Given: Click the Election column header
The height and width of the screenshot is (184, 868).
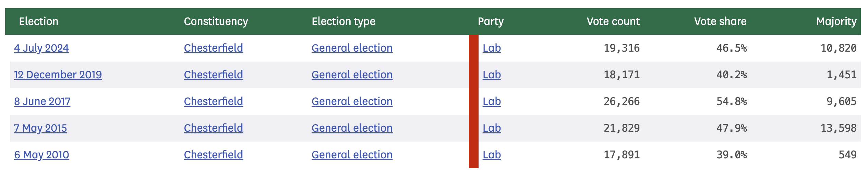Looking at the screenshot, I should tap(39, 22).
